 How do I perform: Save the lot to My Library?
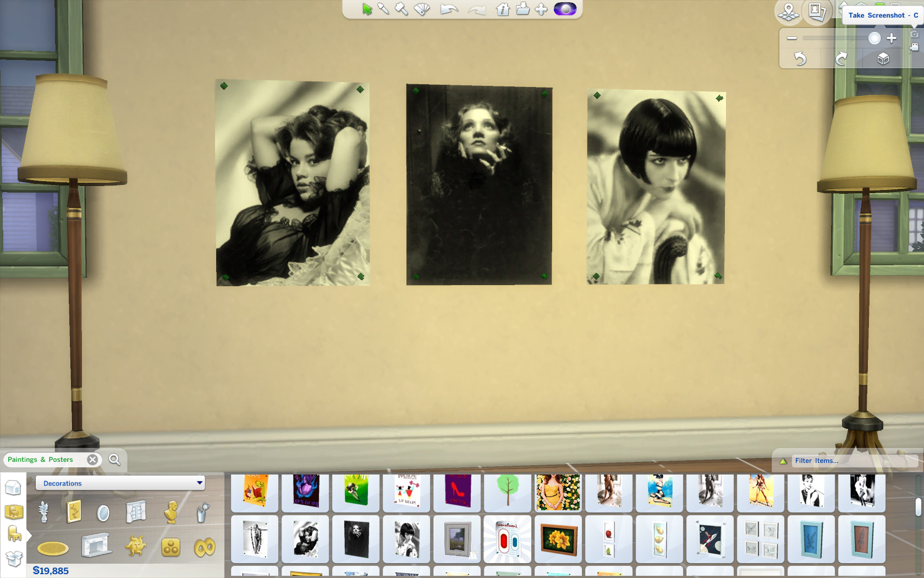pos(522,9)
